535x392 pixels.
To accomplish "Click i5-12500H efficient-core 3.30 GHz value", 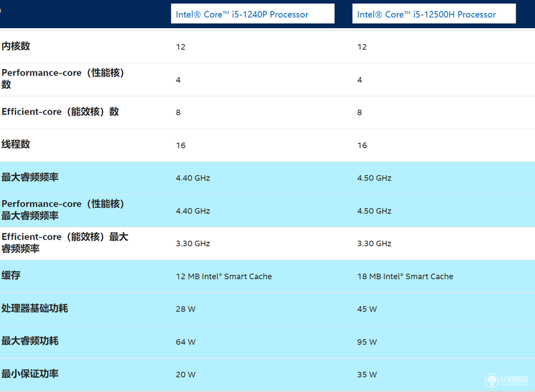I will click(x=374, y=243).
